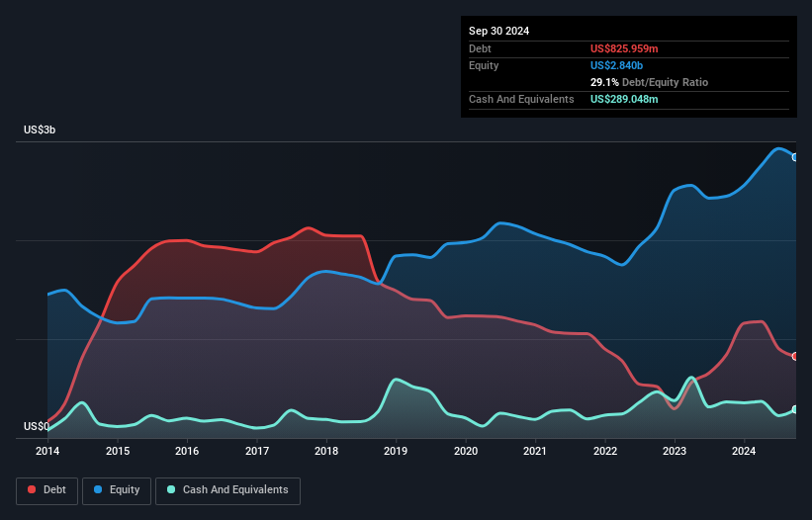The image size is (812, 520).
Task: Click the 2014 axis label
Action: pos(47,451)
